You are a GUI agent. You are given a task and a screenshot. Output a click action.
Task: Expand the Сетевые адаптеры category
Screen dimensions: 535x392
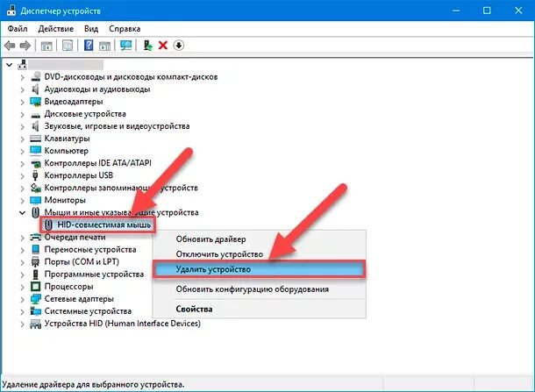click(x=22, y=299)
